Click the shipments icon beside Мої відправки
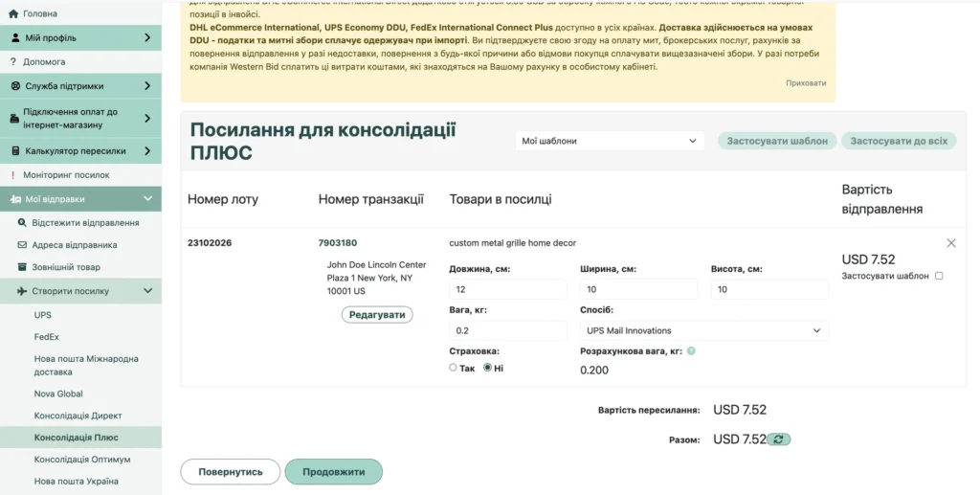 15,199
